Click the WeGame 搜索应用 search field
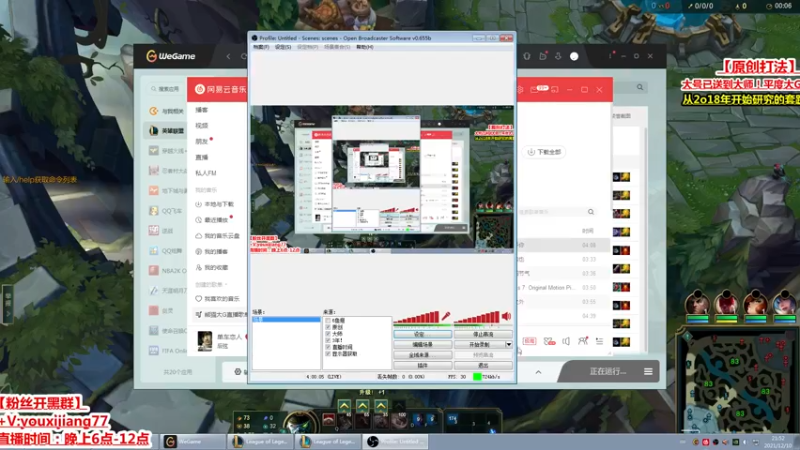 click(x=165, y=89)
